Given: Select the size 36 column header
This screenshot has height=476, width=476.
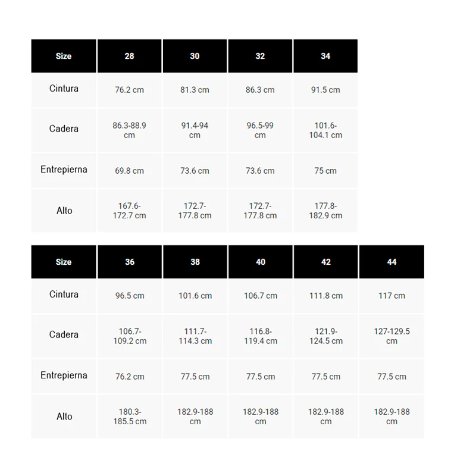Looking at the screenshot, I should click(x=129, y=262).
